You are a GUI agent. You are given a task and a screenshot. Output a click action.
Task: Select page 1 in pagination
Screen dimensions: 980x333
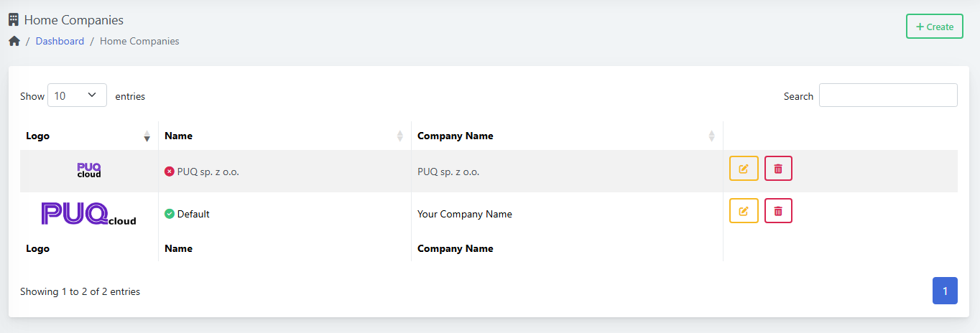(945, 291)
